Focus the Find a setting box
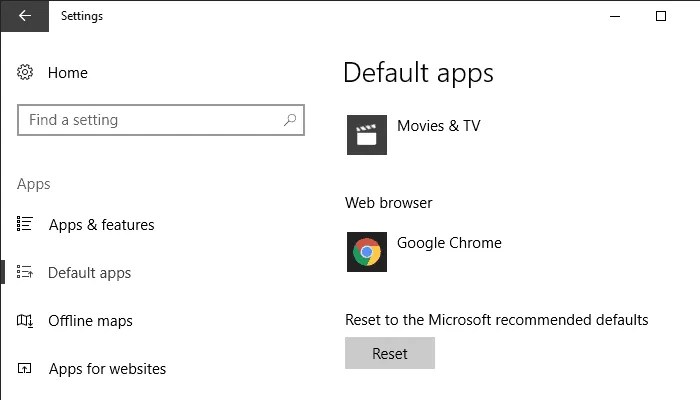 [161, 120]
